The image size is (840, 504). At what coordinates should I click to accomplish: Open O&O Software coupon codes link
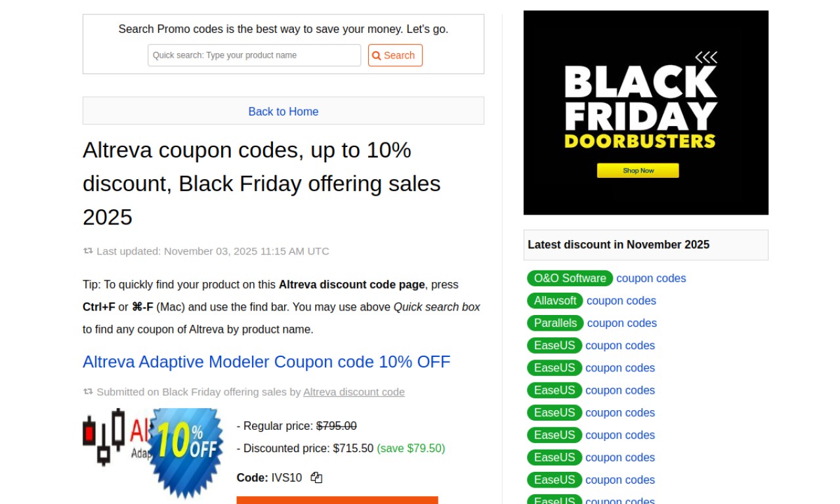651,278
